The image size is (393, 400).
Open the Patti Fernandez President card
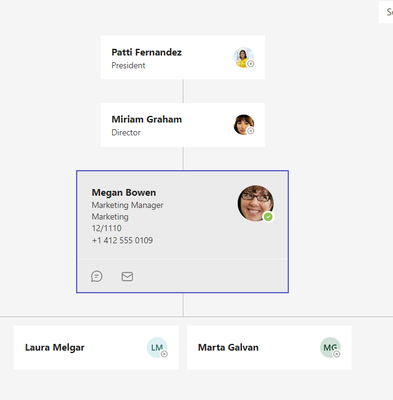pyautogui.click(x=183, y=57)
